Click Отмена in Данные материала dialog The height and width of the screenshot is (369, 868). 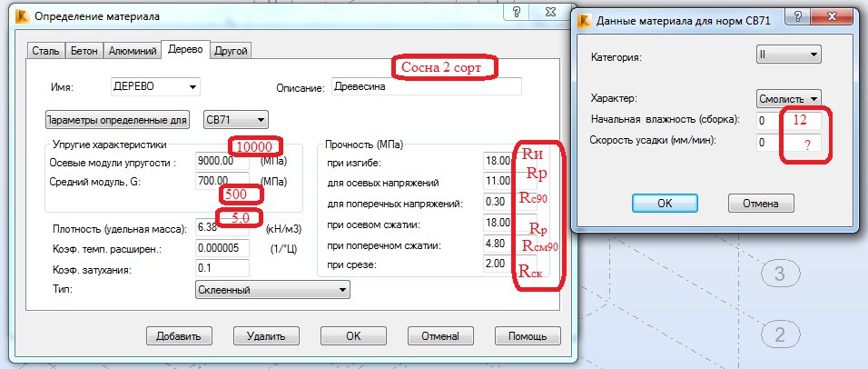pyautogui.click(x=761, y=204)
